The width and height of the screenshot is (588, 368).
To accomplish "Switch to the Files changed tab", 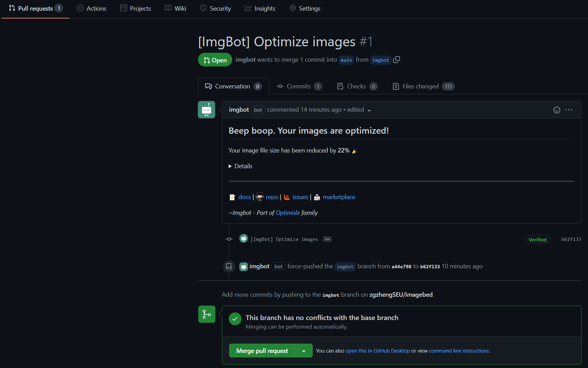I will (x=423, y=86).
